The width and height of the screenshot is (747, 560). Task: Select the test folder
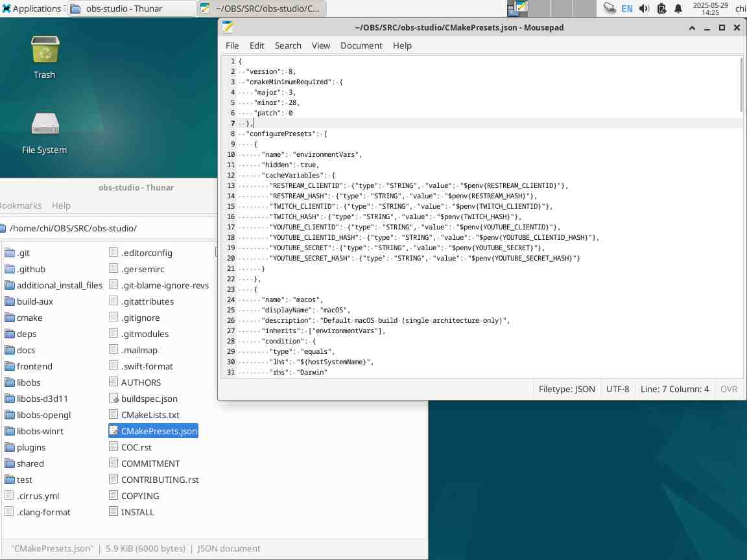pos(19,480)
